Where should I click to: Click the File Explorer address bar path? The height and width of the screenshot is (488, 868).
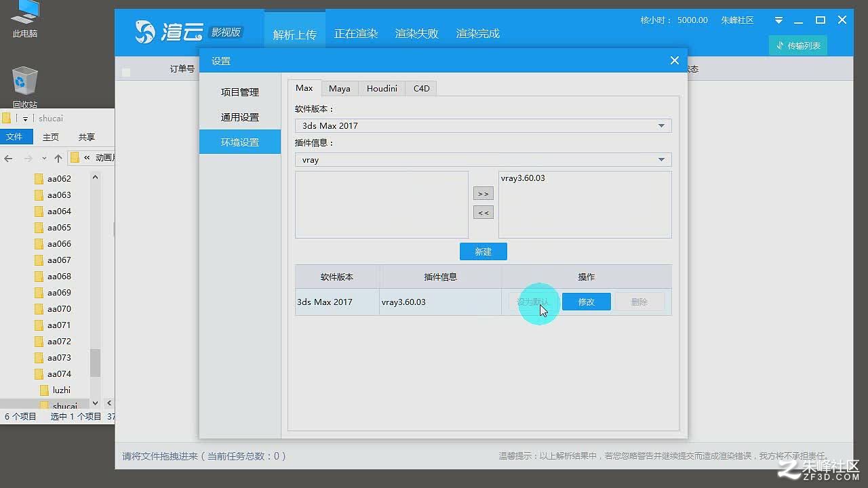92,158
